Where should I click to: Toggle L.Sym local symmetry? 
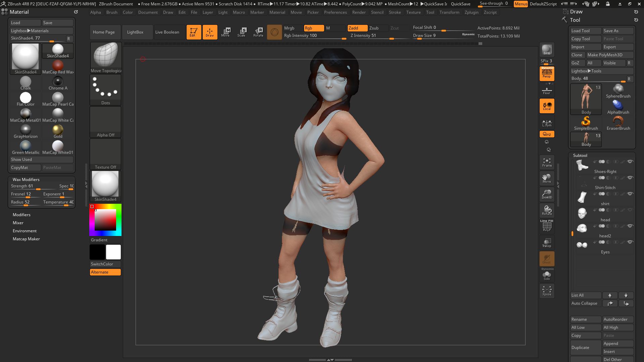pyautogui.click(x=547, y=123)
